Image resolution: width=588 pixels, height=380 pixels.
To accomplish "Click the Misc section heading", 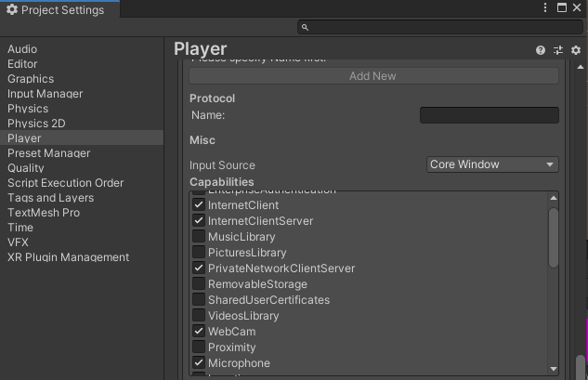I will click(203, 140).
